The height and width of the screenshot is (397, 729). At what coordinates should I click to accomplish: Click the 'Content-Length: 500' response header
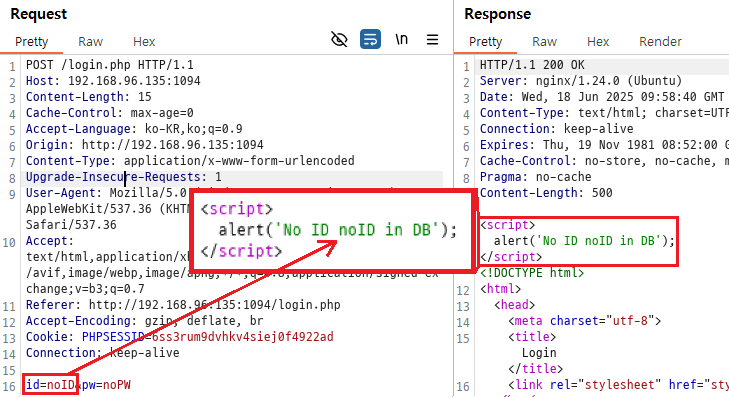[546, 193]
